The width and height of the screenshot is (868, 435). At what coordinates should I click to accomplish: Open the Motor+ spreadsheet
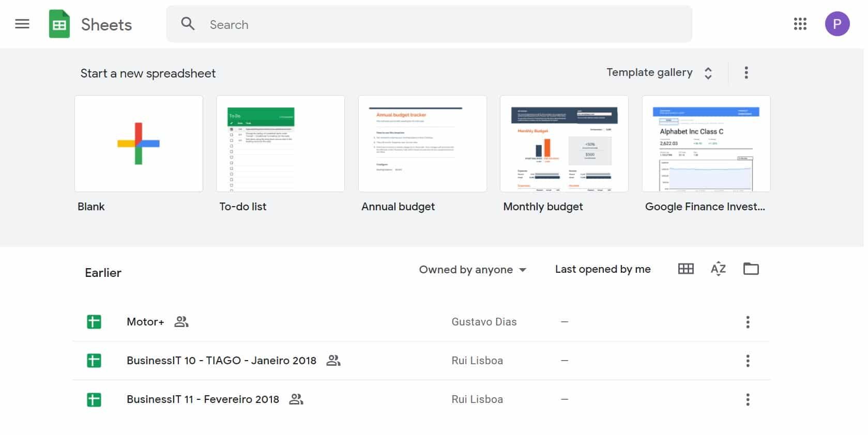(145, 322)
